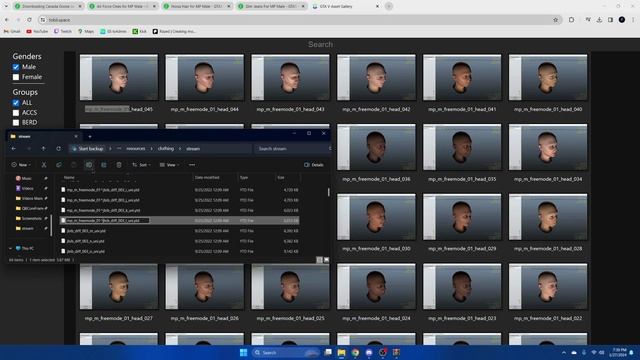This screenshot has width=640, height=360.
Task: Select Music in File Explorer sidebar
Action: pos(27,178)
